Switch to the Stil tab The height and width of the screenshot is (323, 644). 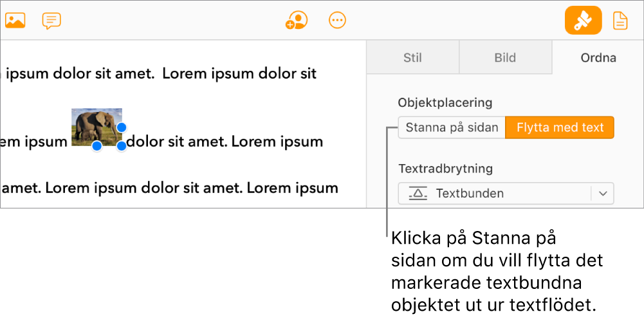coord(412,57)
